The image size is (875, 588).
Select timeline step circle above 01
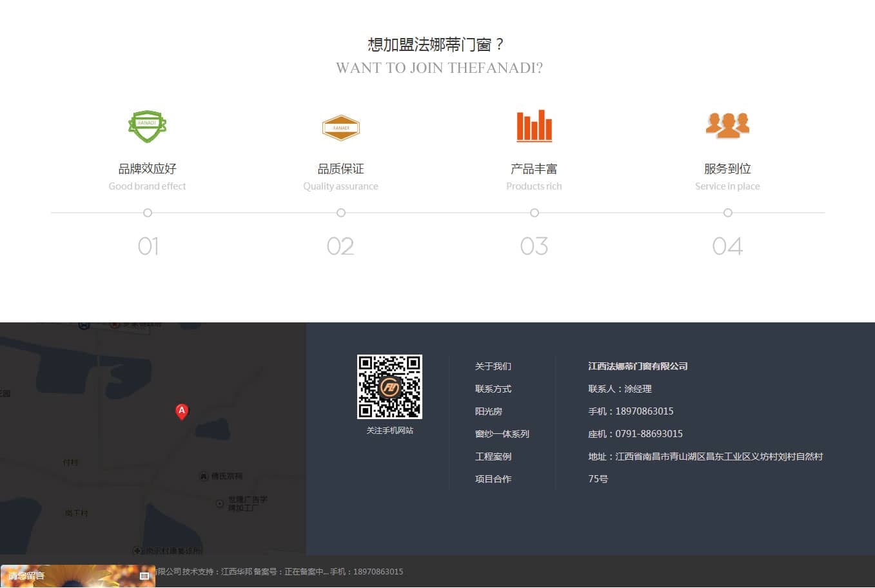click(x=148, y=213)
